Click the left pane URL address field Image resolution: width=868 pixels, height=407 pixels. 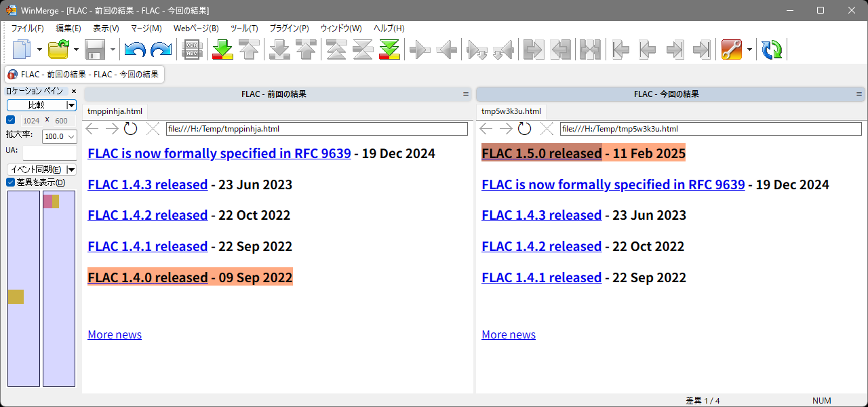click(317, 129)
